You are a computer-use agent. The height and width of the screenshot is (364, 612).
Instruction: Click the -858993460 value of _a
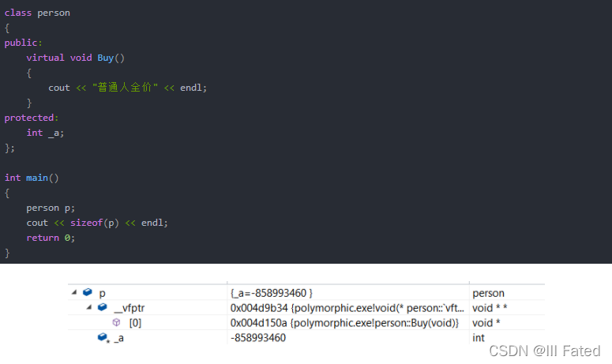click(258, 338)
